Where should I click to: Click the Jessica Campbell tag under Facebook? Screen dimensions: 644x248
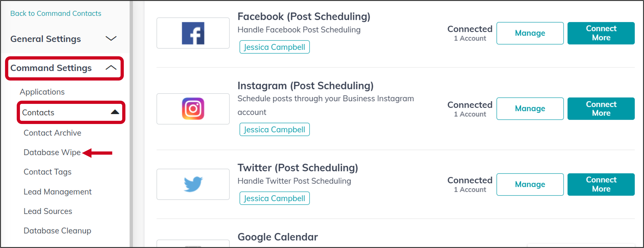click(x=274, y=47)
